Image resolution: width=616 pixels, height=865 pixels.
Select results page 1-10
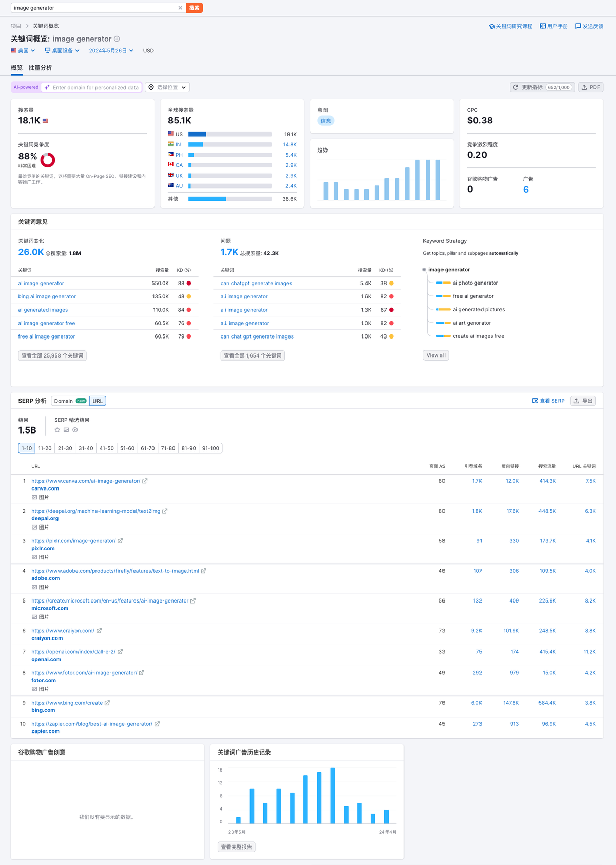(27, 448)
